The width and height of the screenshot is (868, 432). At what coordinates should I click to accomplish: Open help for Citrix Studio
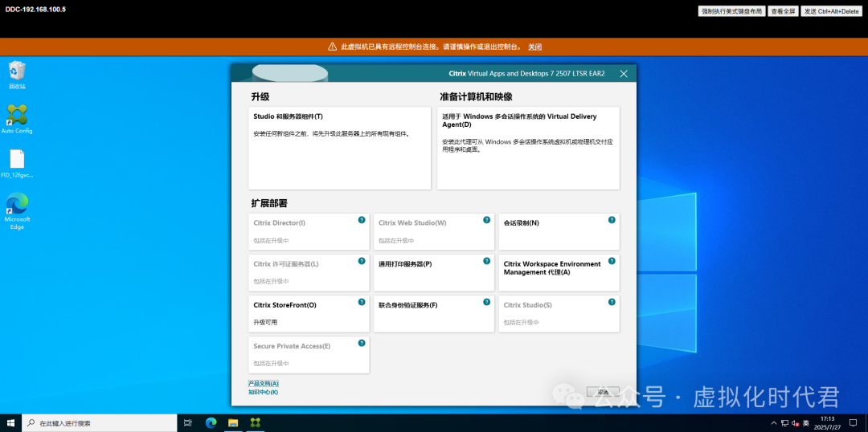coord(612,301)
